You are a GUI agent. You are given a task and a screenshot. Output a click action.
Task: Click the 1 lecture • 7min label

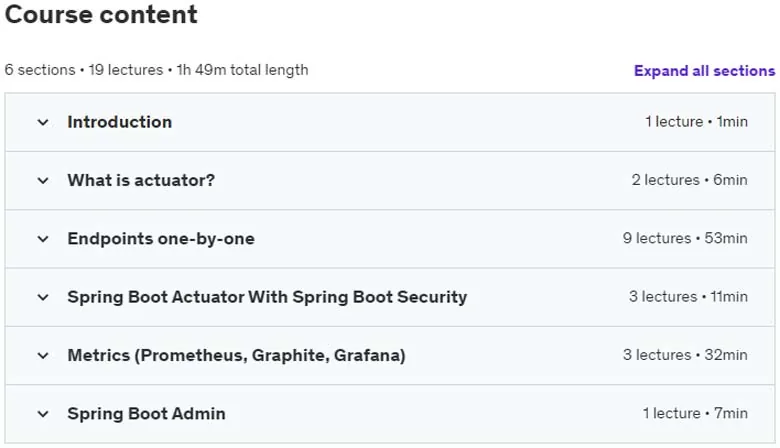(695, 413)
